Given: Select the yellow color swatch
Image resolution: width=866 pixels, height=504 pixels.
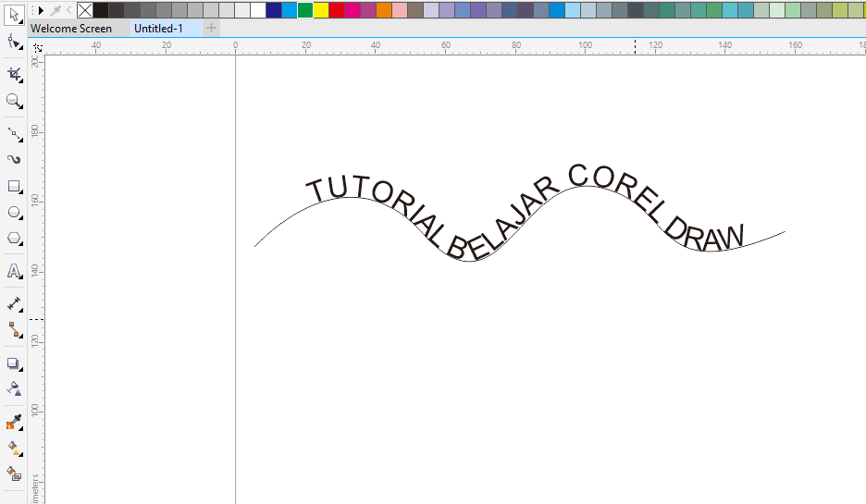Looking at the screenshot, I should tap(321, 10).
